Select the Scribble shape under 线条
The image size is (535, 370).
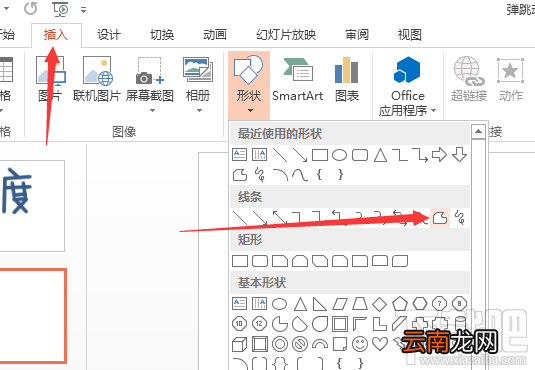(460, 217)
